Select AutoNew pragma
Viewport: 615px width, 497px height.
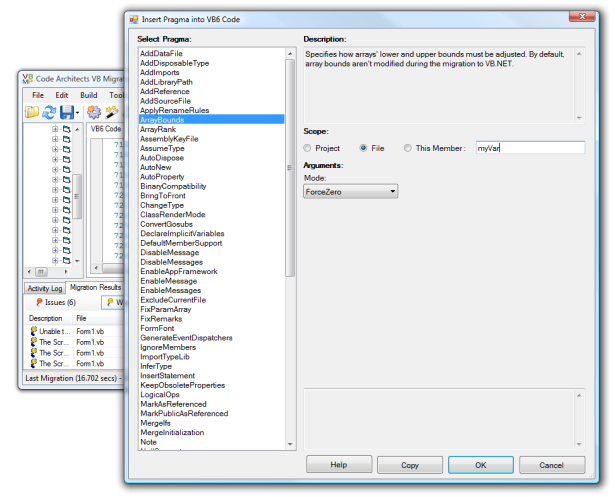click(211, 167)
